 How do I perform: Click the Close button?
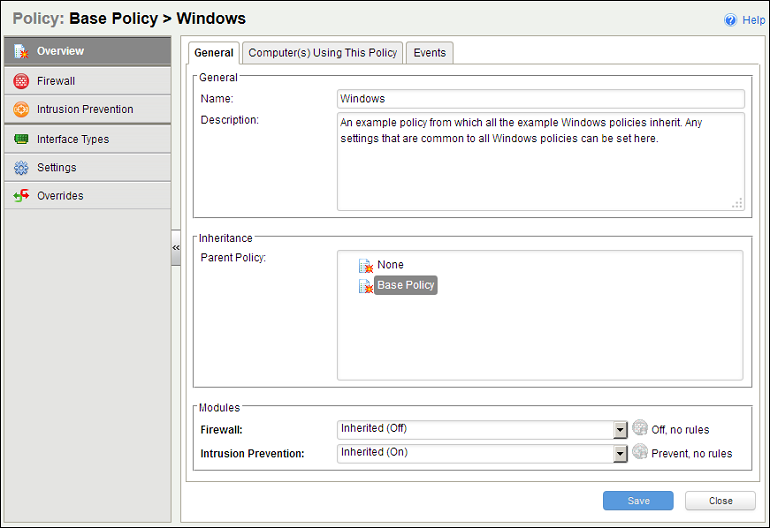[720, 501]
